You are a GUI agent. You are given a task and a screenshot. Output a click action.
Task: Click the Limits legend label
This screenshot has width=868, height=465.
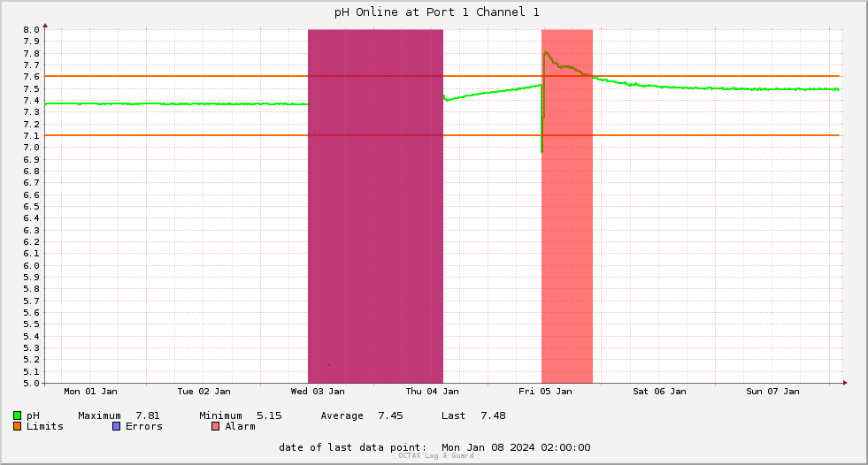[45, 426]
